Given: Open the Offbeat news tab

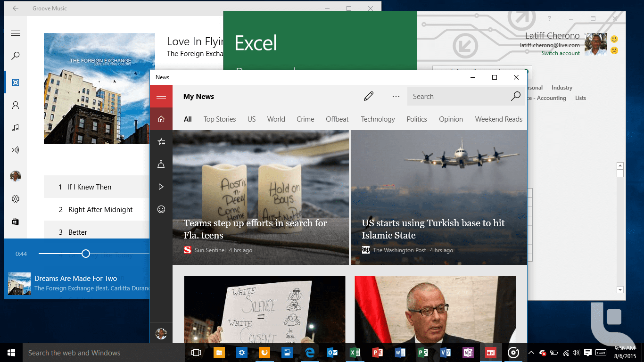Looking at the screenshot, I should click(338, 119).
